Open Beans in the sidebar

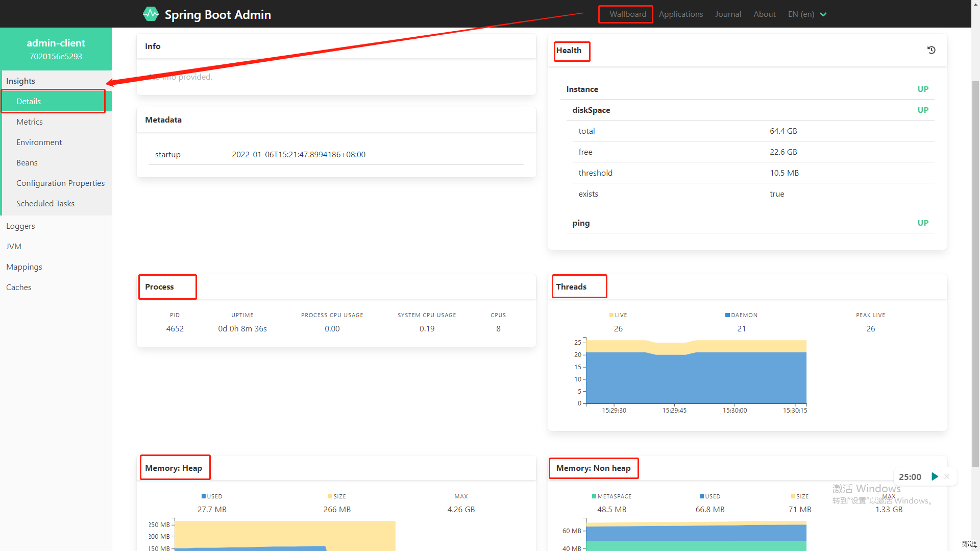56,162
